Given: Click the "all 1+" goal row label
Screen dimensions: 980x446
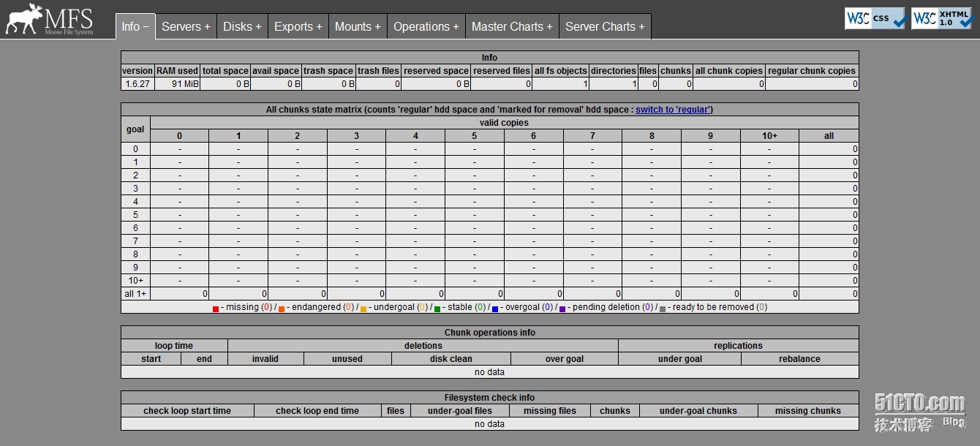Looking at the screenshot, I should click(135, 294).
